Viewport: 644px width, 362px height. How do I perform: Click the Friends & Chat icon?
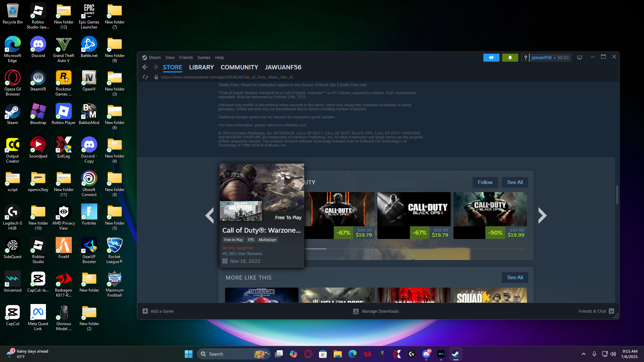click(611, 311)
